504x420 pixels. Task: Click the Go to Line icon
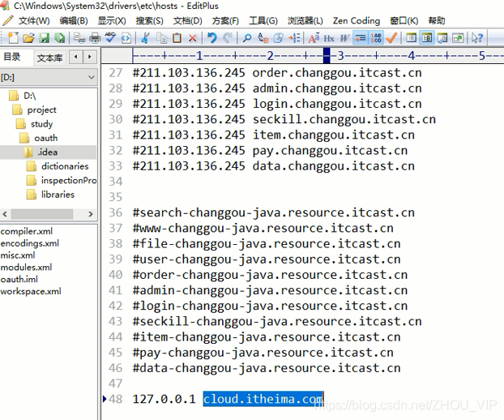click(294, 38)
